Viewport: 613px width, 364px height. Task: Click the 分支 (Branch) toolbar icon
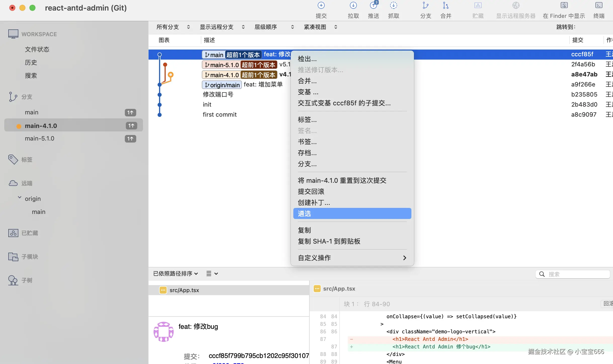tap(426, 6)
